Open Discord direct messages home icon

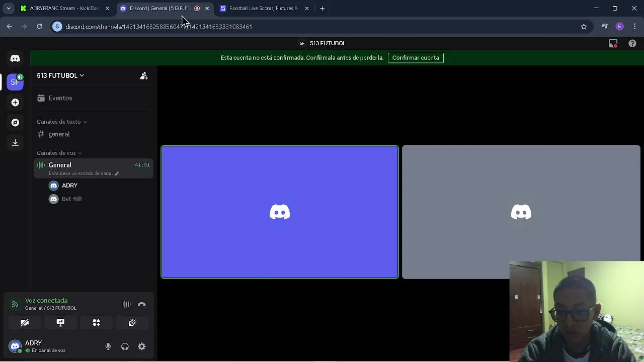coord(15,58)
